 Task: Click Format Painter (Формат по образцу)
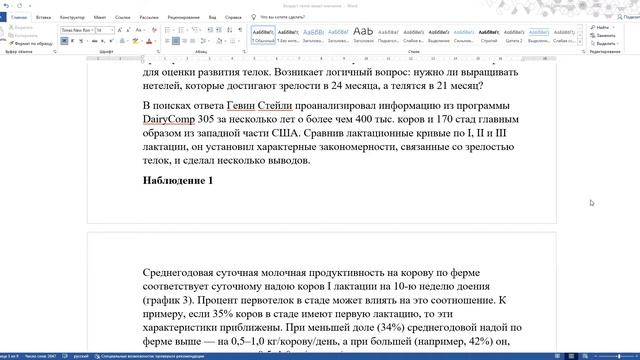pos(31,43)
